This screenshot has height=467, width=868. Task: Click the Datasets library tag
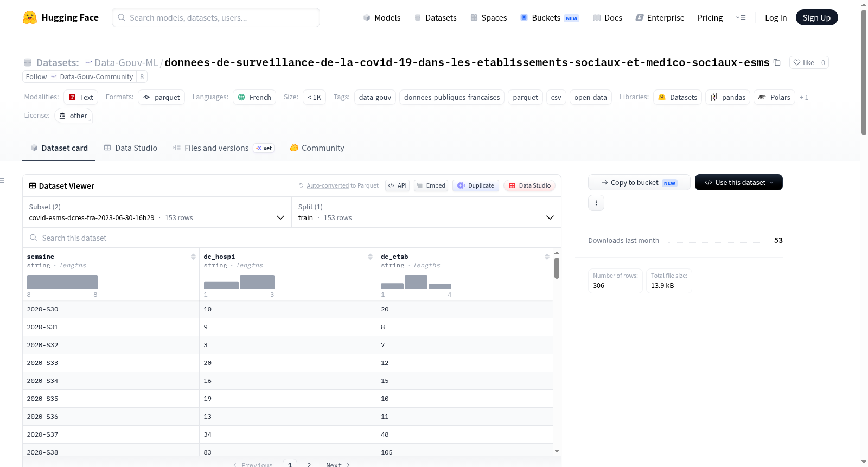click(x=678, y=97)
